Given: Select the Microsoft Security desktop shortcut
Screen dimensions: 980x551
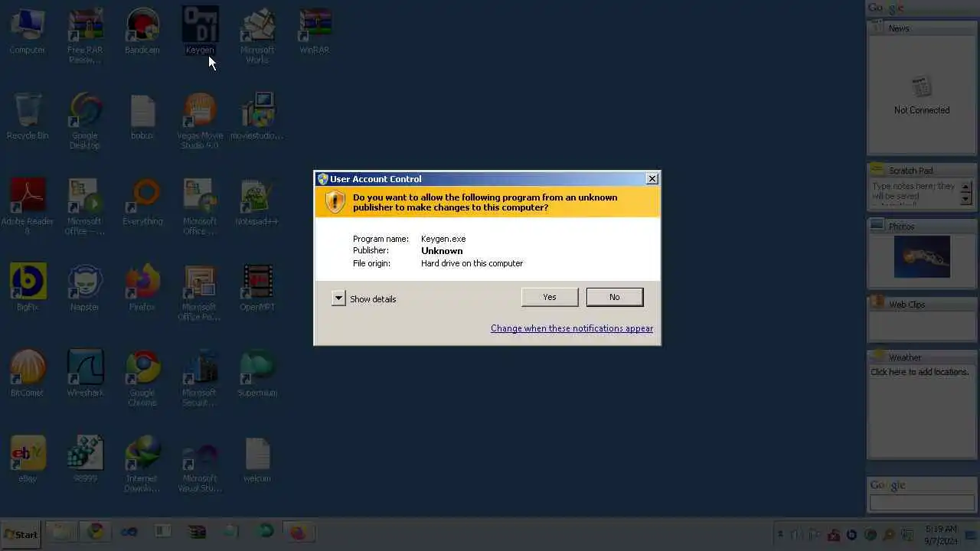Looking at the screenshot, I should click(200, 379).
